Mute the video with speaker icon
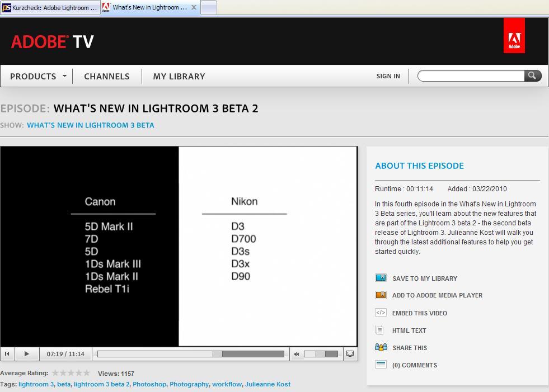 tap(297, 354)
